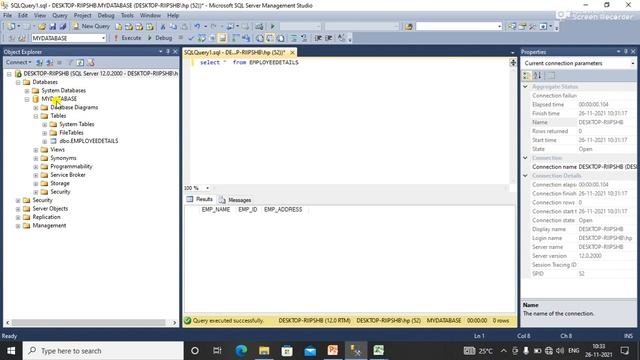Click the EMP_NAME column header
Screen dimensions: 640x360
pyautogui.click(x=216, y=209)
